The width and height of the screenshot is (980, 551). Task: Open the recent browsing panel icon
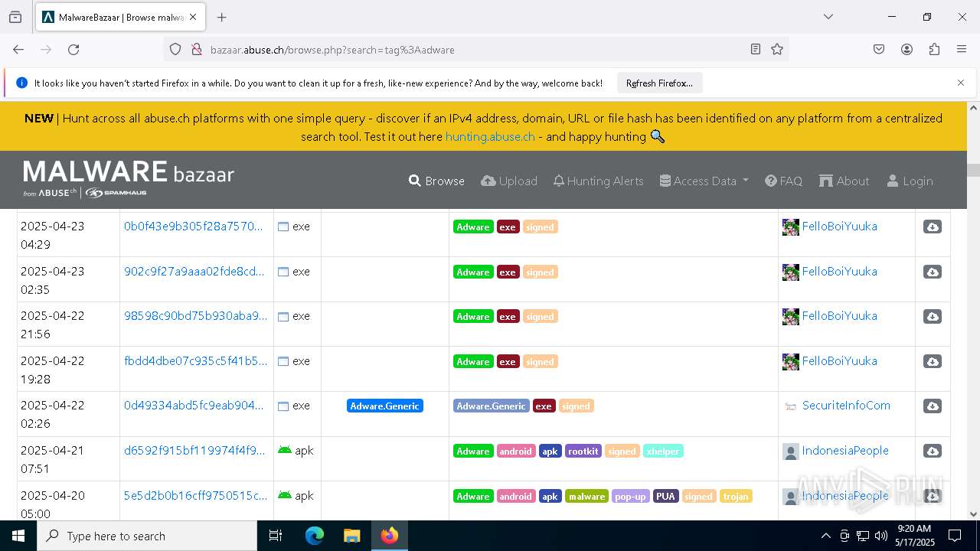coord(15,17)
